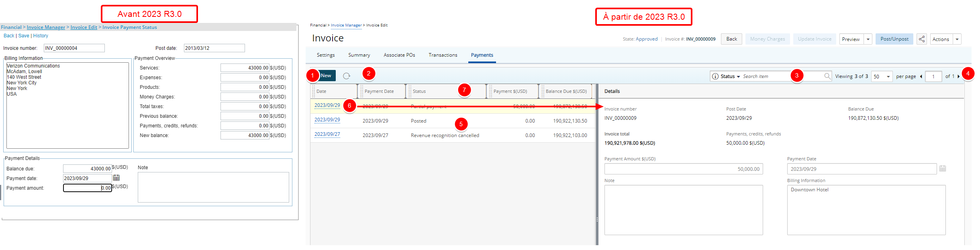The width and height of the screenshot is (980, 250).
Task: Switch to the Settings tab
Action: 326,55
